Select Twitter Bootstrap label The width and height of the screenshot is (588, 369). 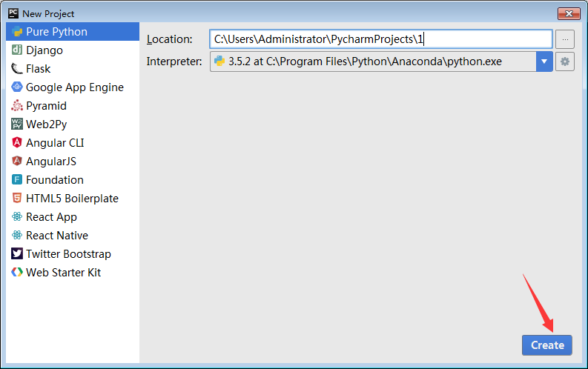(68, 254)
